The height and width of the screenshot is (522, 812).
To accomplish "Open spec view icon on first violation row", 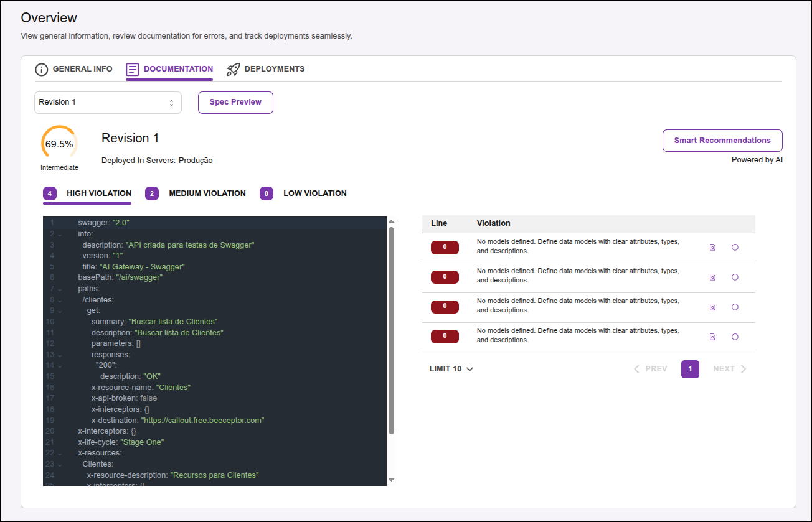I will click(712, 247).
